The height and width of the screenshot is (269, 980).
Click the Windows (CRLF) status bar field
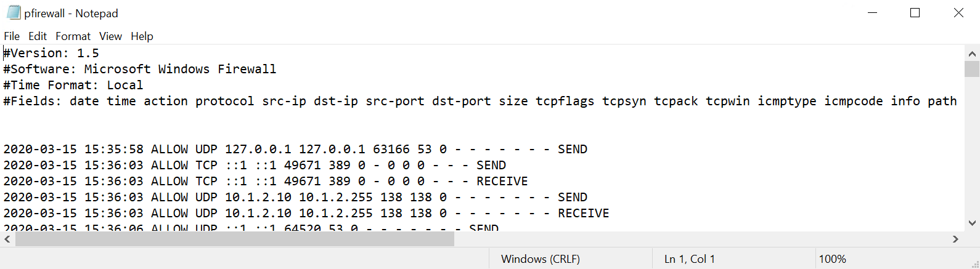click(x=541, y=259)
